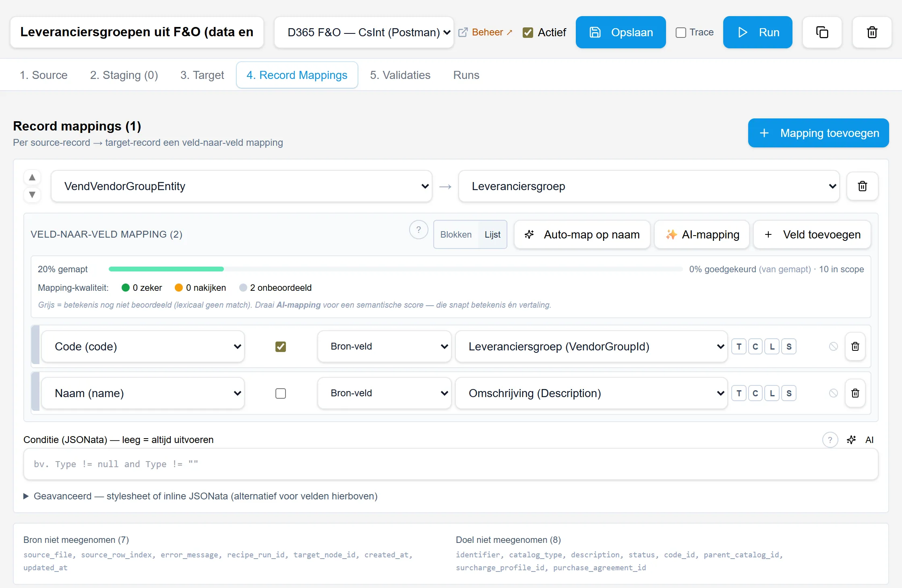902x588 pixels.
Task: Generate condition with AI sparkle button
Action: coord(861,440)
